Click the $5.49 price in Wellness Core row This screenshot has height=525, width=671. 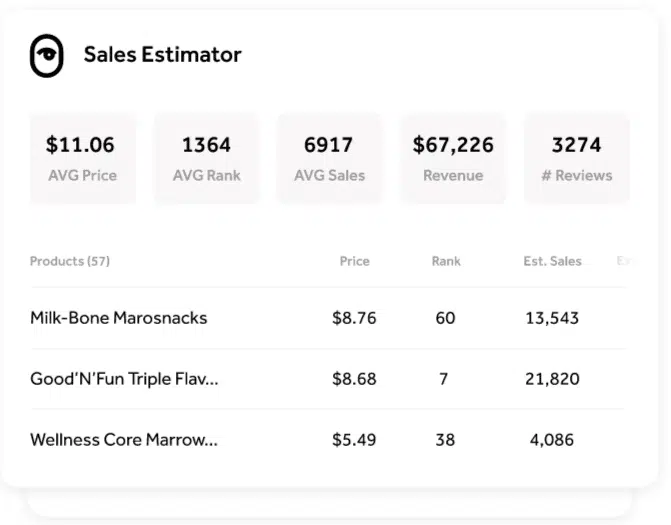354,439
